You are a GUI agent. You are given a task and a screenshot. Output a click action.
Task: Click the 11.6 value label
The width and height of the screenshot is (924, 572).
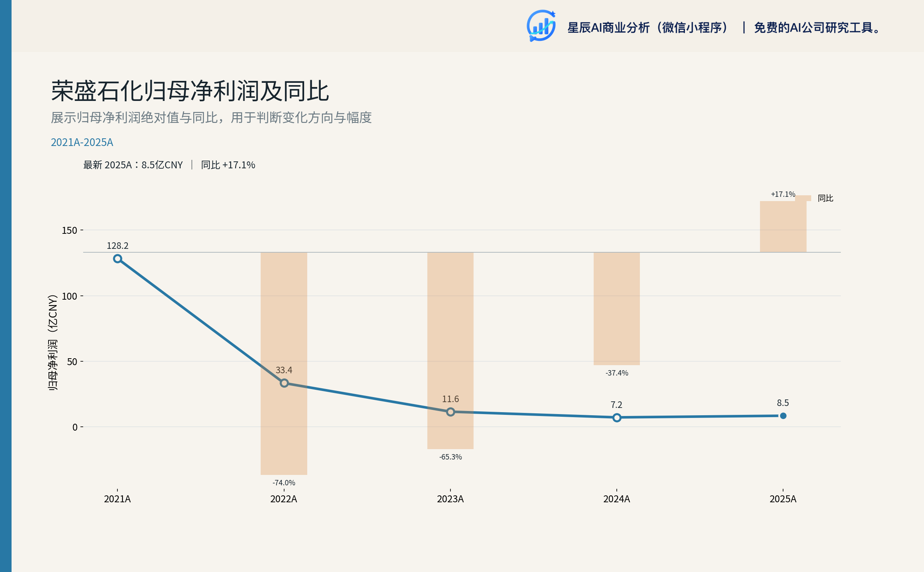point(450,399)
